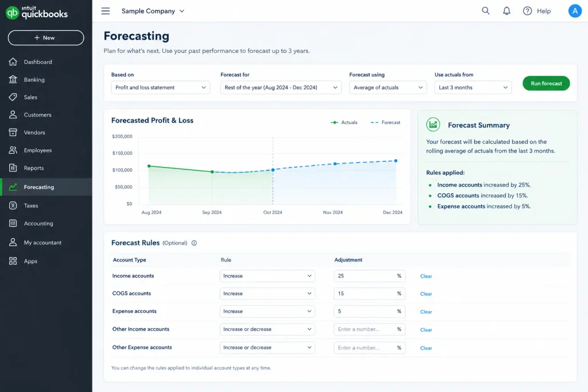This screenshot has height=392, width=588.
Task: Open the Income accounts rule dropdown
Action: [x=267, y=276]
